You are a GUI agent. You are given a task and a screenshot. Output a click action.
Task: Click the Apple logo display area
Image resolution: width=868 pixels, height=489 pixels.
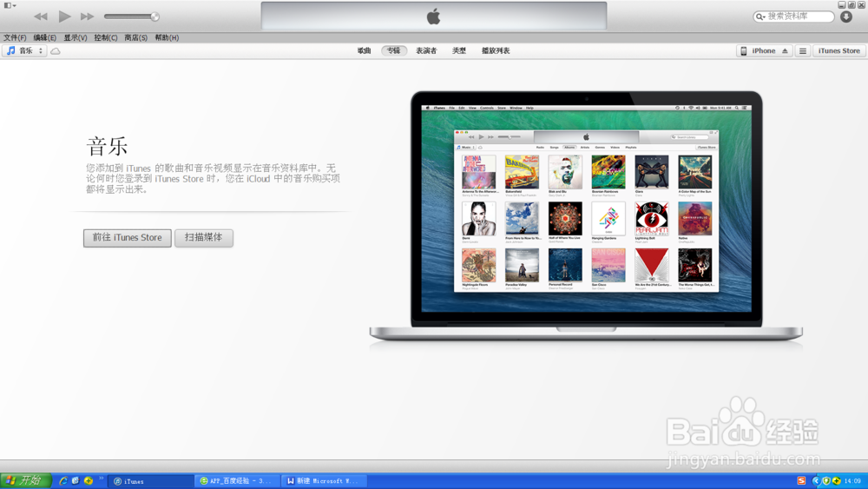(433, 16)
